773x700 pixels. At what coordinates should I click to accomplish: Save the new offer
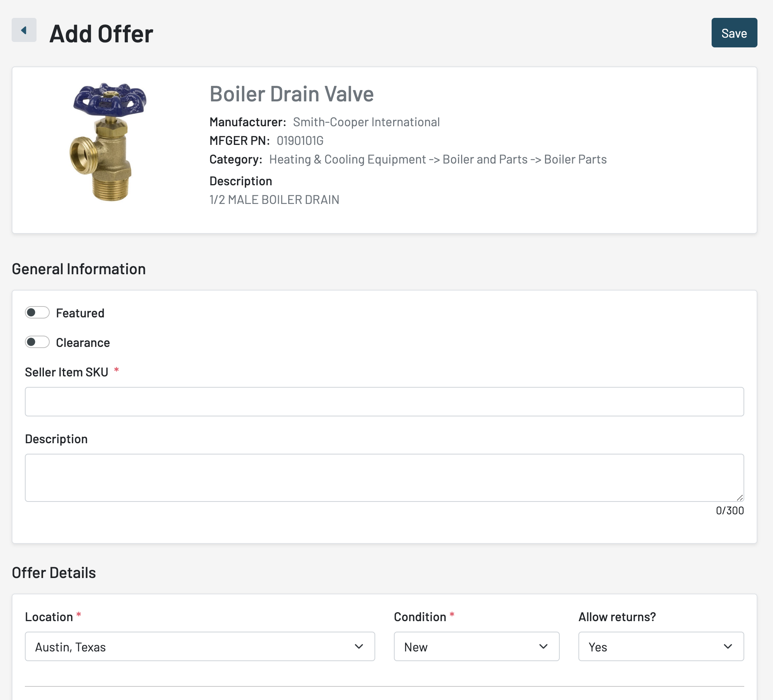[734, 33]
